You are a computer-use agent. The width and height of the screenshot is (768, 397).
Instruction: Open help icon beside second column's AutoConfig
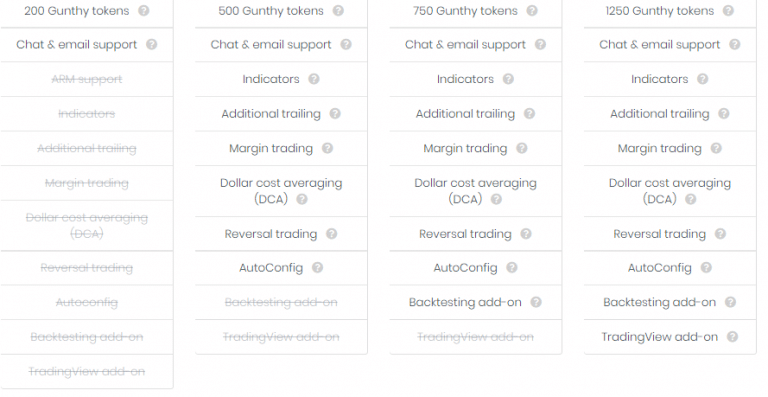click(x=317, y=267)
